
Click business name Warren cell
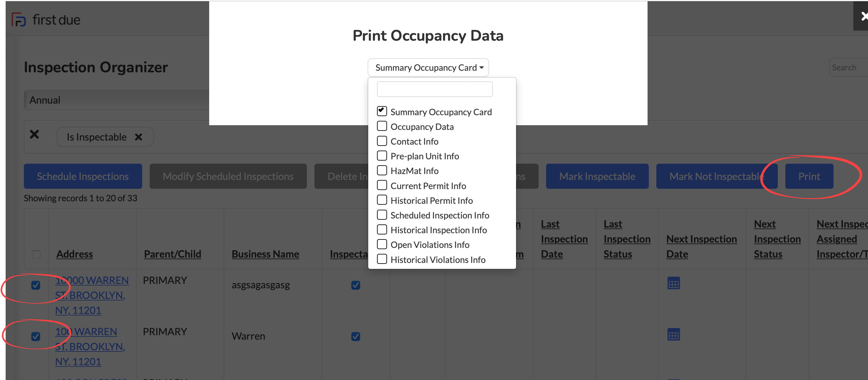click(x=248, y=336)
